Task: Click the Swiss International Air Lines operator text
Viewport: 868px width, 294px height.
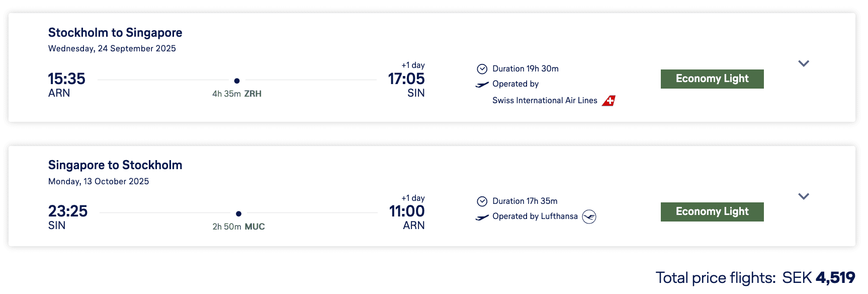Action: tap(545, 101)
